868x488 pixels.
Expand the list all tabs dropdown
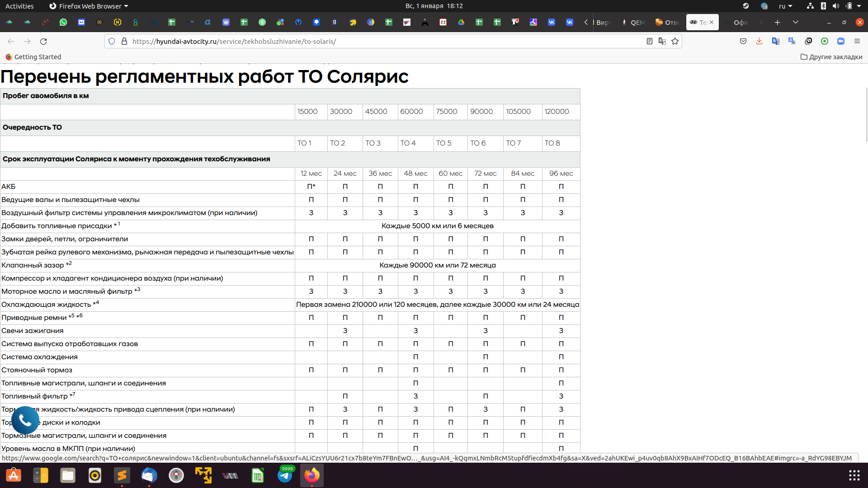click(x=796, y=22)
